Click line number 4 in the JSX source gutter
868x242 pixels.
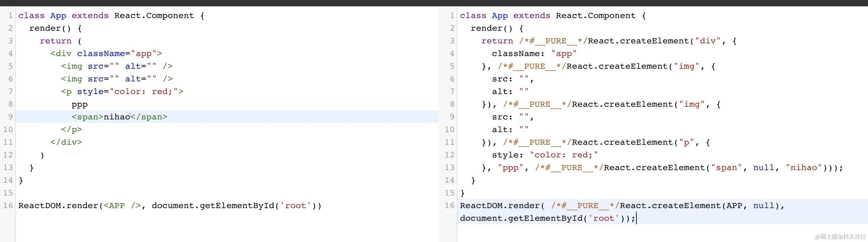(x=10, y=54)
